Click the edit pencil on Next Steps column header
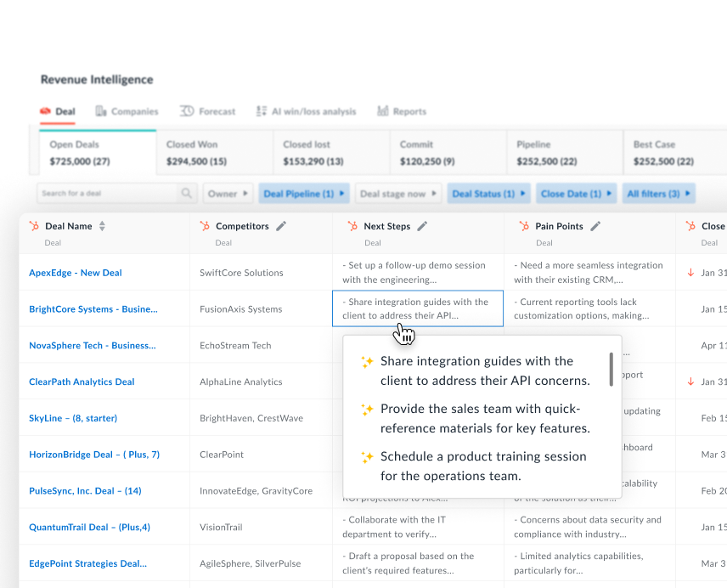 [x=422, y=227]
